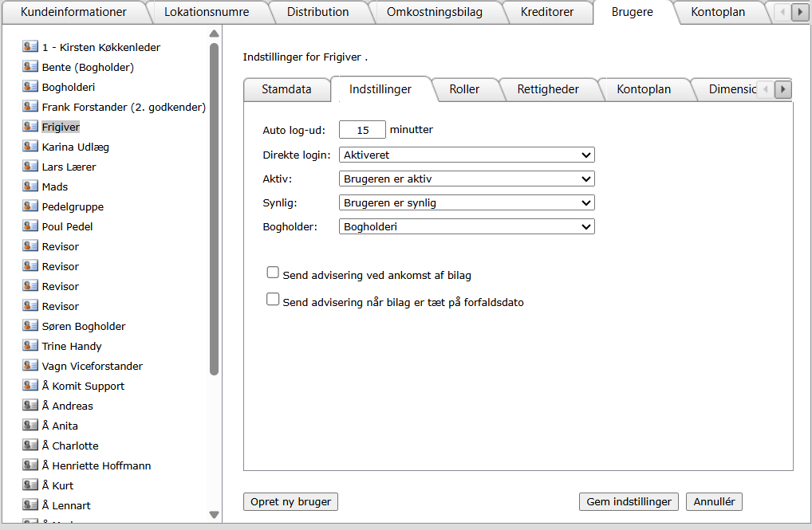Open the Stamdata tab
812x530 pixels.
(x=286, y=89)
